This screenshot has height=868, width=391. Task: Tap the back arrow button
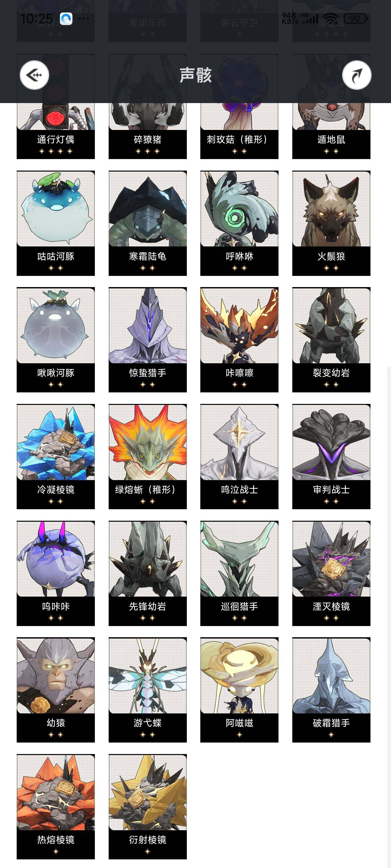pyautogui.click(x=34, y=75)
